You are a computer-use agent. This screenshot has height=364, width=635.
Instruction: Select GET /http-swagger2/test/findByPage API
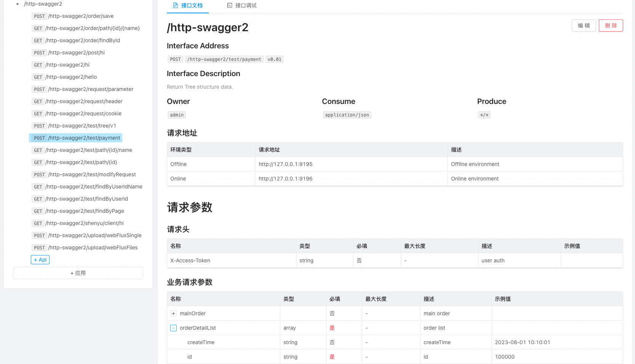(x=85, y=211)
